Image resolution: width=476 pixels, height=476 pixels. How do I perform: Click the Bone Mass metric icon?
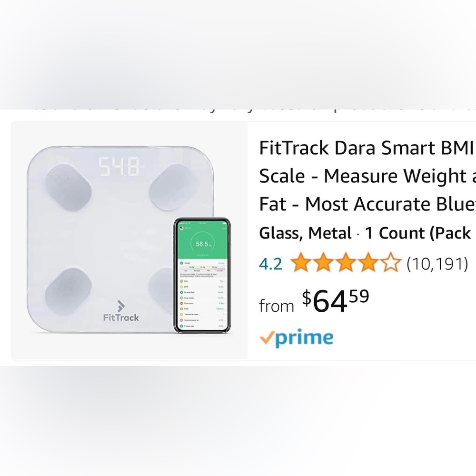tap(181, 303)
